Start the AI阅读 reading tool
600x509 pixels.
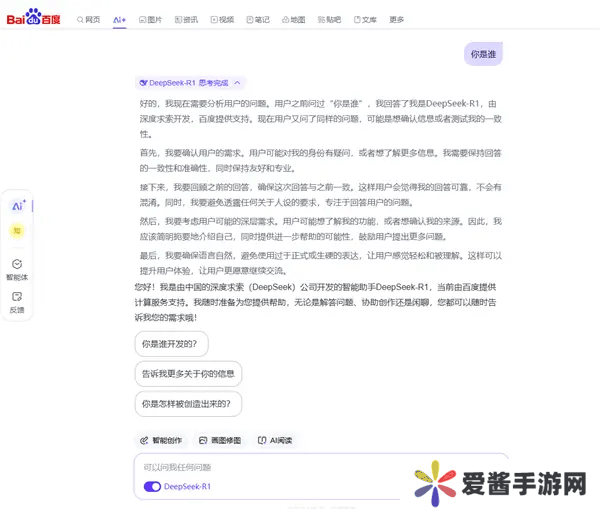pos(274,440)
